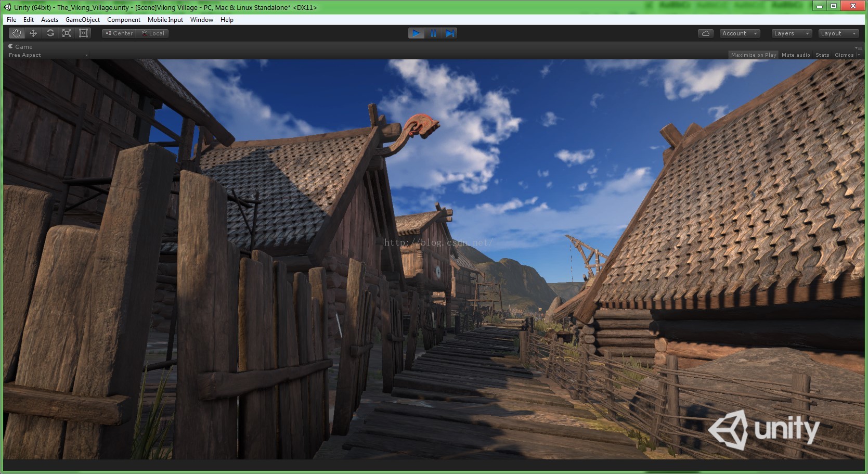Pause the game playback
The width and height of the screenshot is (868, 474).
[x=433, y=33]
